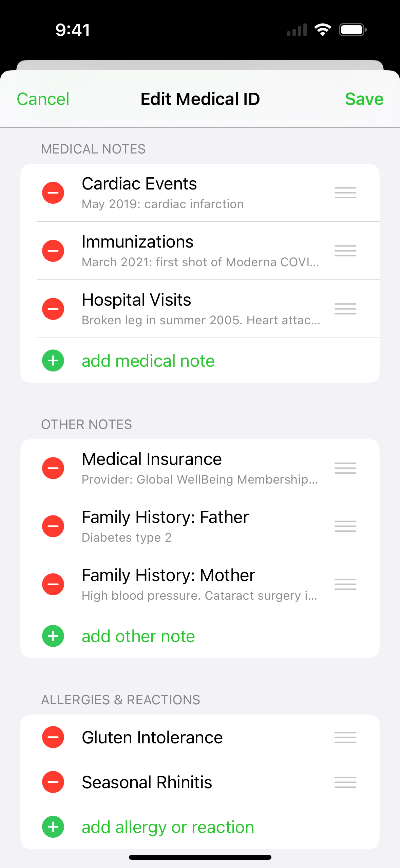Screen dimensions: 400x868
Task: Tap reorder handle on Cardiac Events row
Action: [345, 193]
